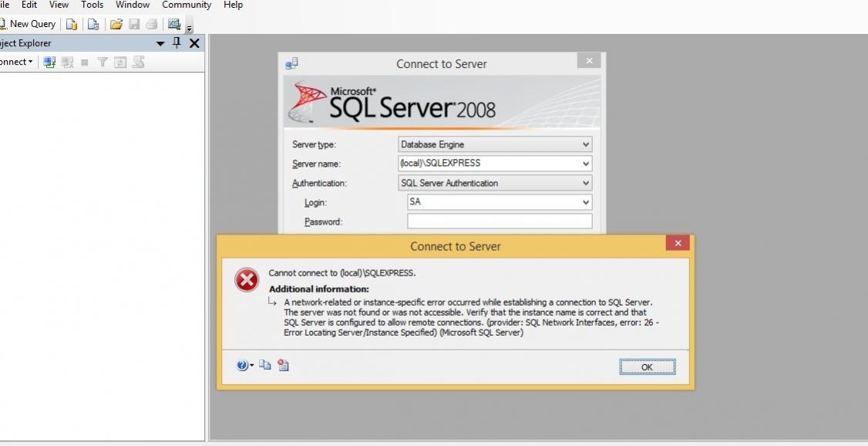This screenshot has width=868, height=446.
Task: Click the server icon in Connect to Server title bar
Action: pyautogui.click(x=291, y=64)
